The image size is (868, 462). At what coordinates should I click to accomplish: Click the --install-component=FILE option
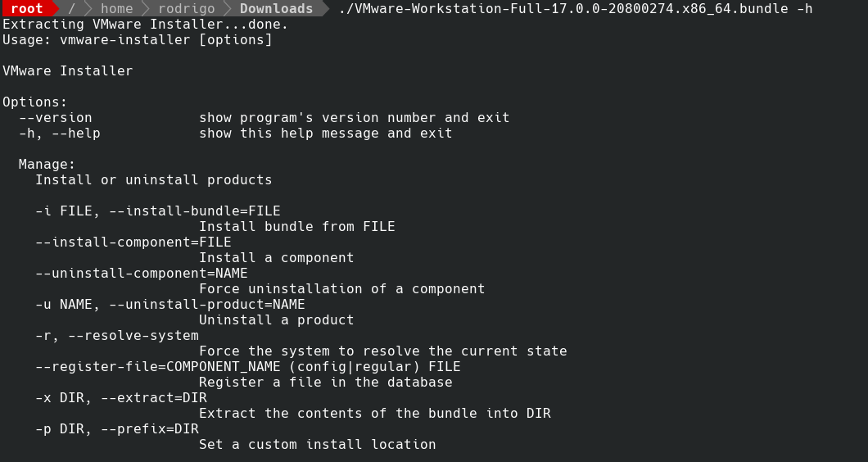[133, 242]
